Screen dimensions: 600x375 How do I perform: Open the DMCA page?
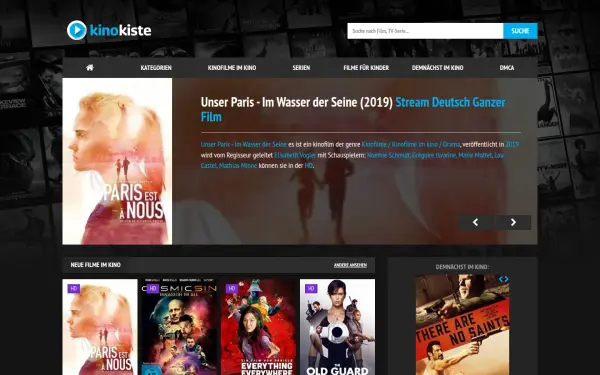[x=507, y=68]
